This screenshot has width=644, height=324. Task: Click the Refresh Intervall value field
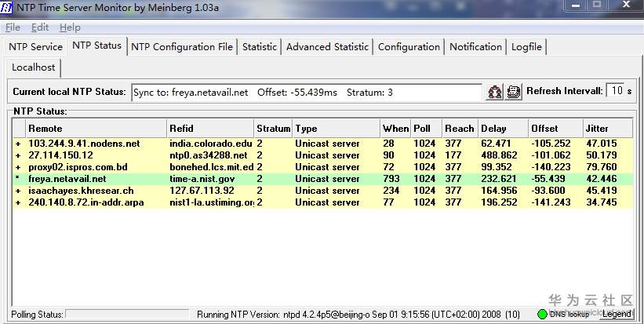(615, 91)
